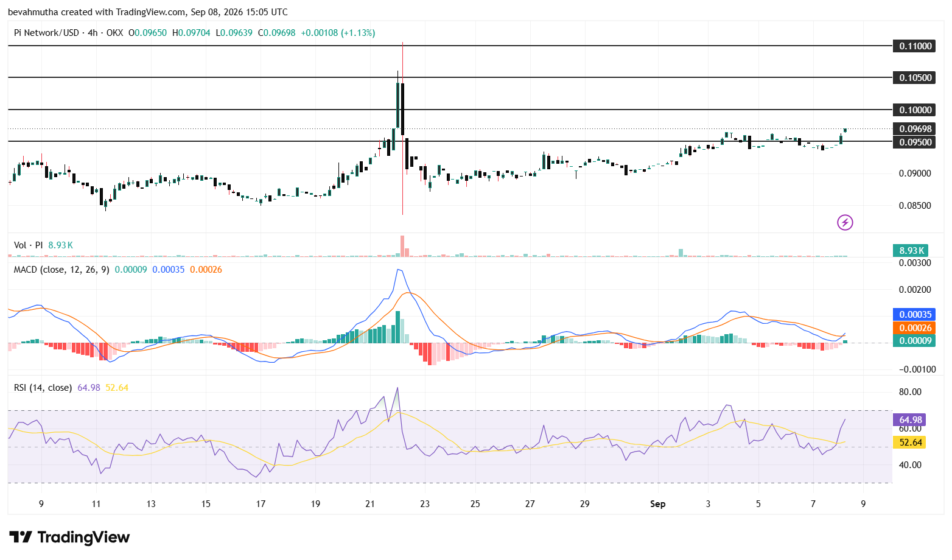
Task: Click the TradingView logo
Action: tap(69, 537)
